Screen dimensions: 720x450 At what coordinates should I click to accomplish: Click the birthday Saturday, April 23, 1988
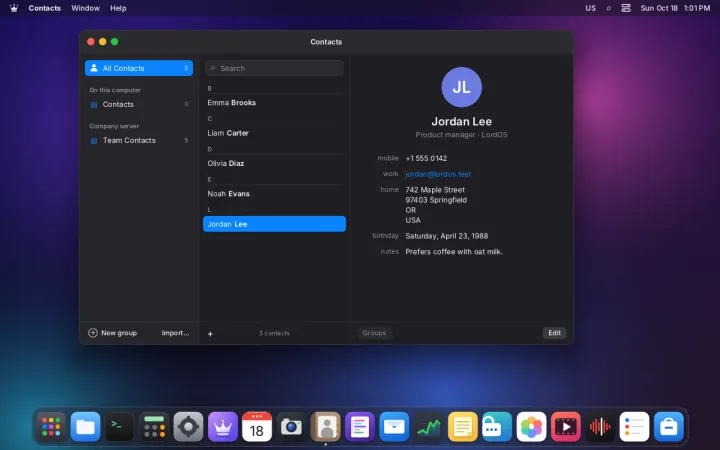tap(447, 236)
